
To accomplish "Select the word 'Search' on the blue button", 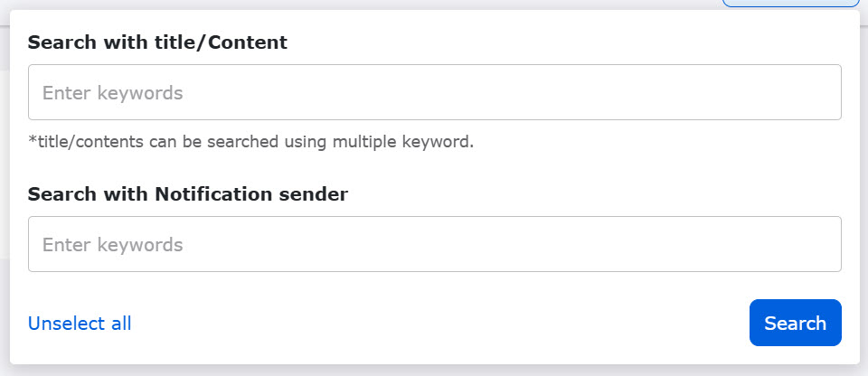I will tap(795, 323).
